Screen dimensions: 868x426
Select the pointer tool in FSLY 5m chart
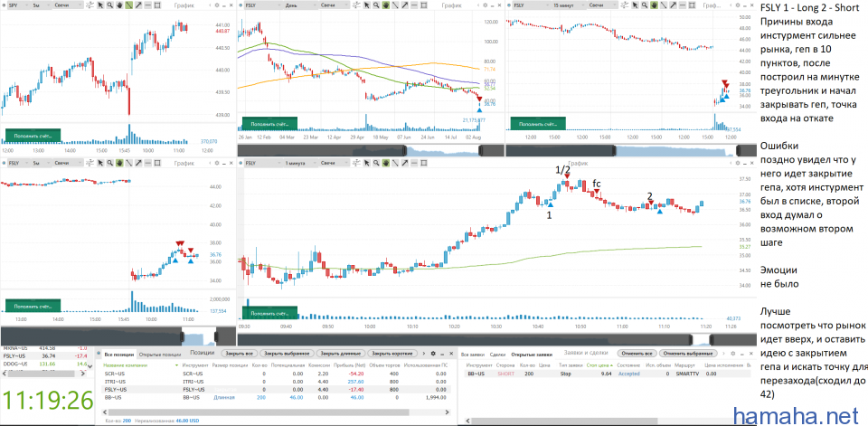(x=100, y=163)
